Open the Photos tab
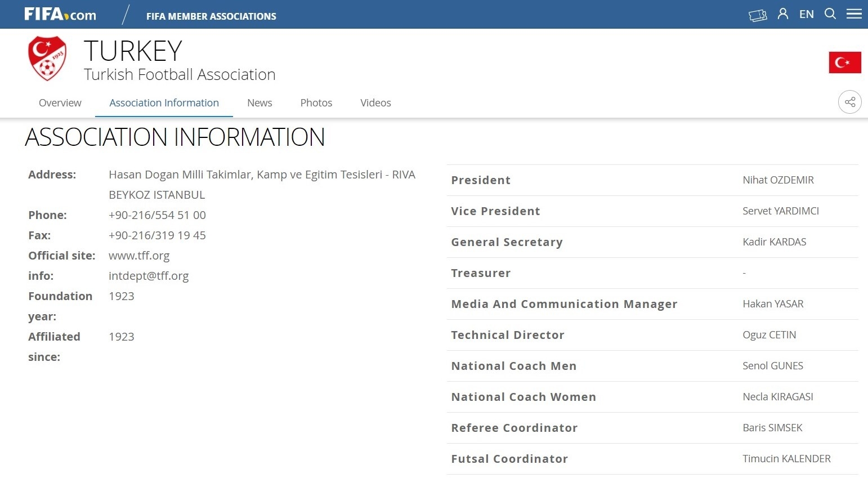 pos(316,102)
